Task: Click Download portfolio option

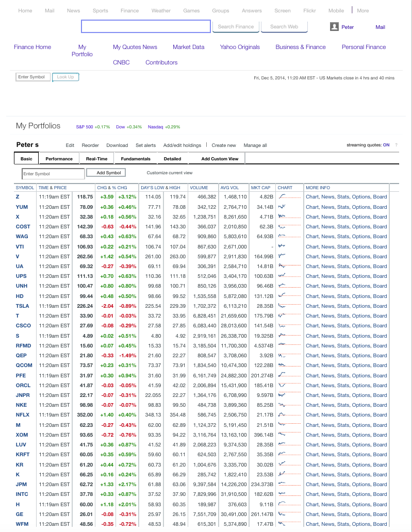Action: pos(117,145)
